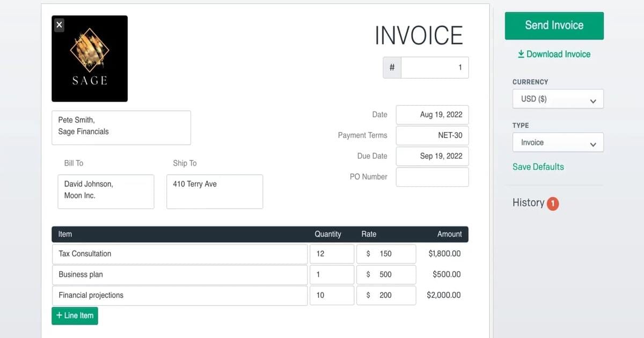
Task: Click the Amount column header
Action: click(450, 234)
